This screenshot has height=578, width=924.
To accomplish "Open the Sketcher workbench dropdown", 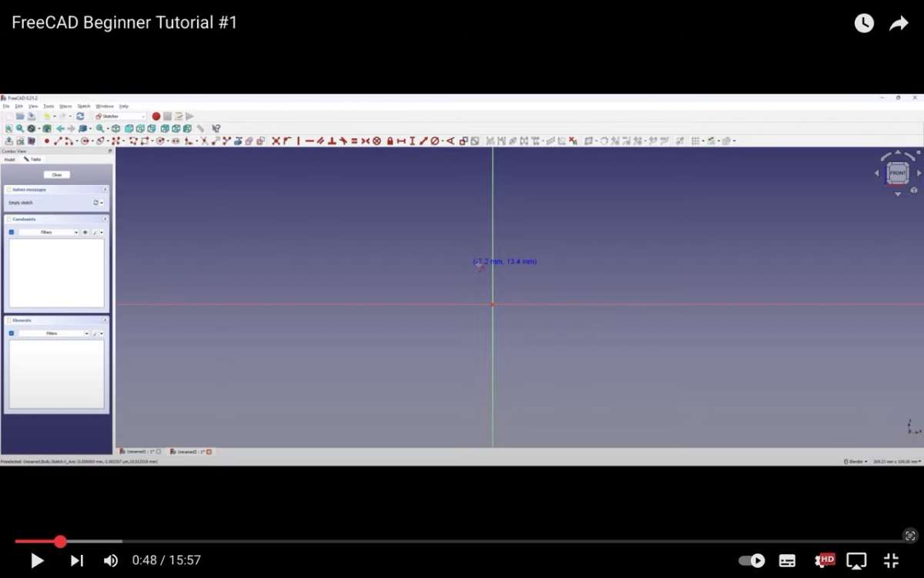I will pyautogui.click(x=119, y=116).
